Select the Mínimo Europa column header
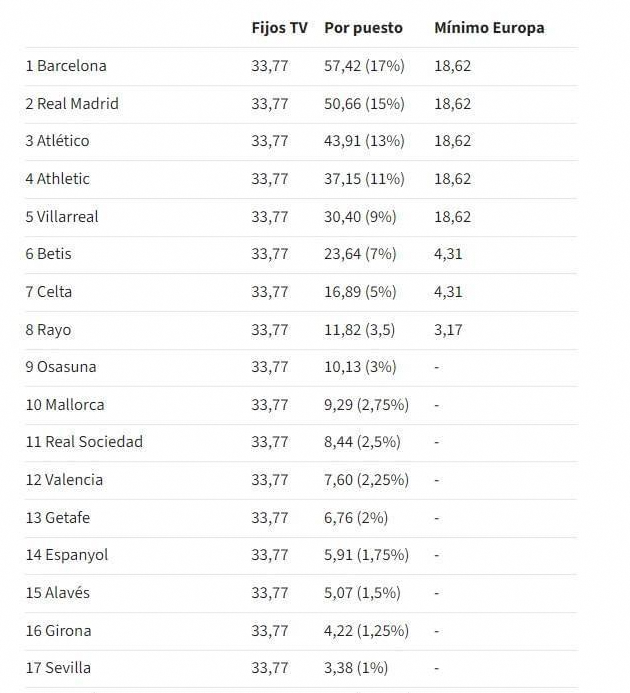This screenshot has width=630, height=693. coord(489,28)
